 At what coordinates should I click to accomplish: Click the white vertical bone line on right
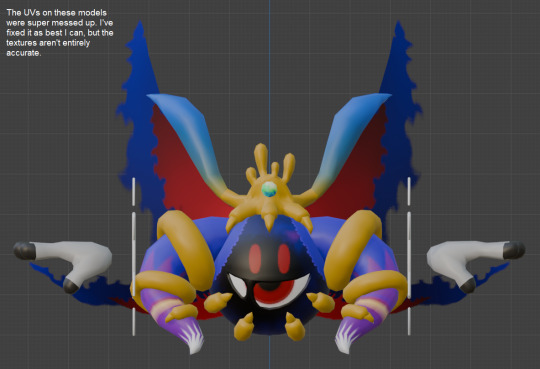coord(409,256)
